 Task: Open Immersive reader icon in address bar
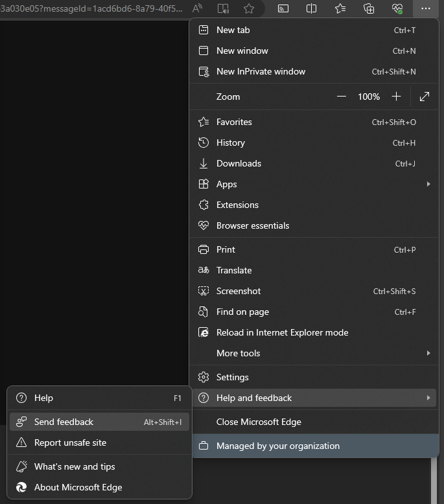pos(223,8)
